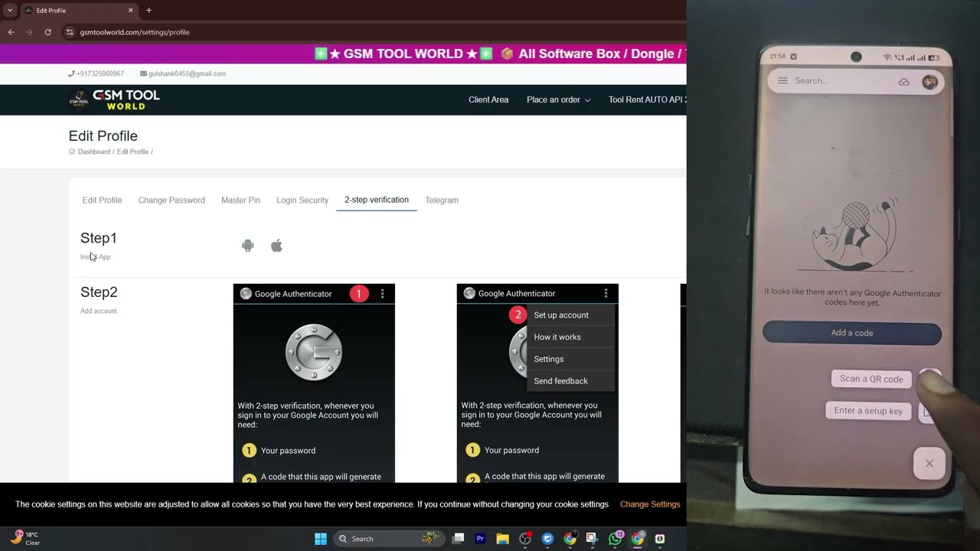The height and width of the screenshot is (551, 980).
Task: Open the Master Pin tab
Action: (240, 200)
